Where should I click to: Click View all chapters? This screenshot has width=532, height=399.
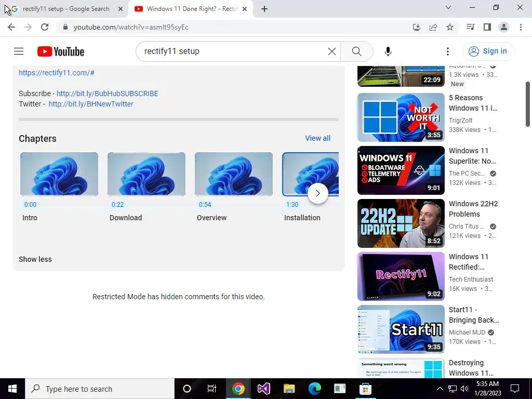(x=317, y=138)
